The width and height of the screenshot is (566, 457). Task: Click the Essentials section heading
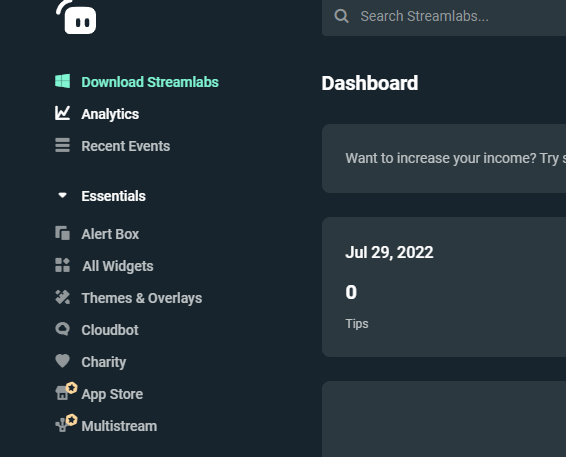113,196
